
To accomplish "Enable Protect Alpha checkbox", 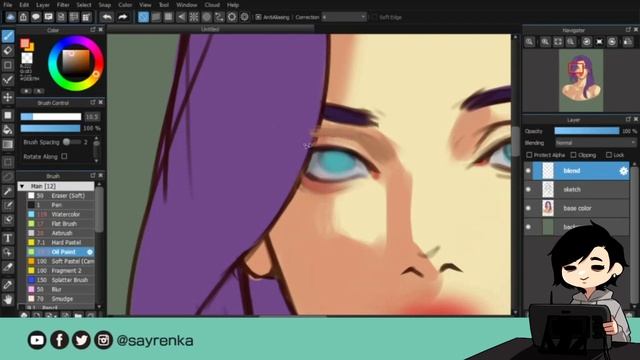I will 529,155.
